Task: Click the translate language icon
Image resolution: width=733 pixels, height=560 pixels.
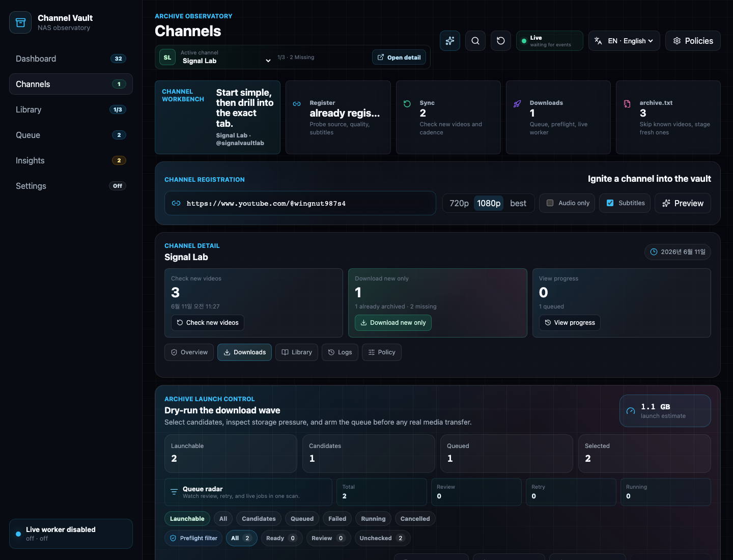Action: [599, 41]
